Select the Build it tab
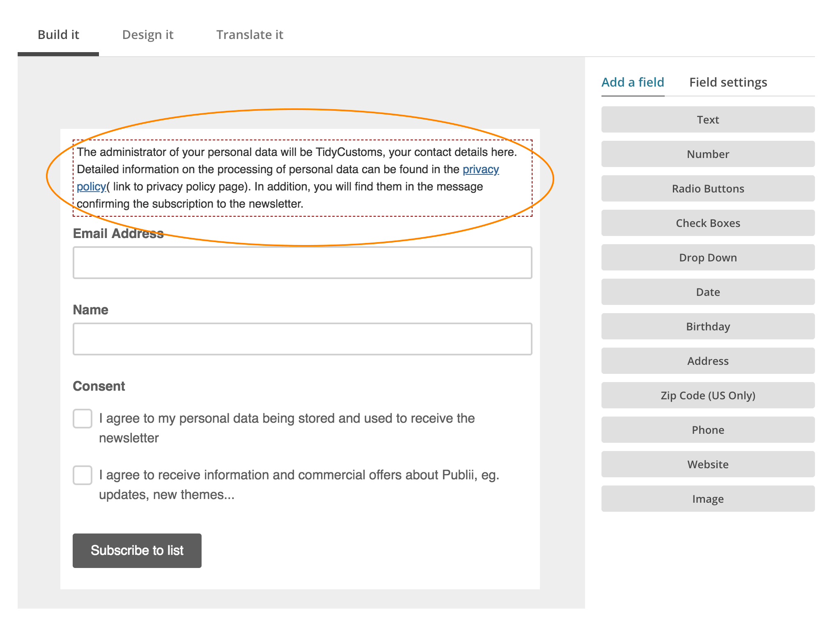This screenshot has height=632, width=840. [58, 35]
